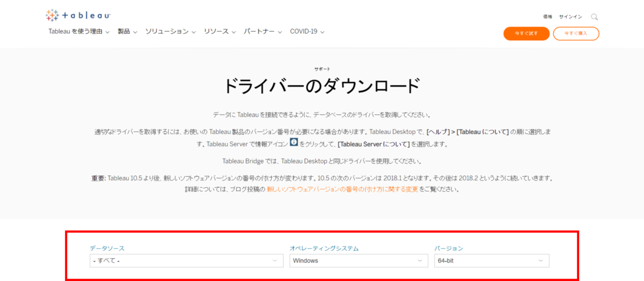Screen dimensions: 644x281
Task: Open the search magnifier icon
Action: click(594, 17)
